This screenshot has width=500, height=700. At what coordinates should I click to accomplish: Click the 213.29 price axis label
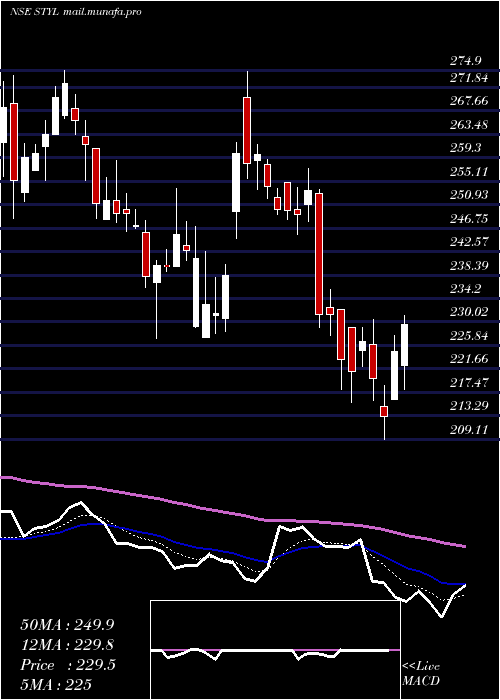[468, 406]
